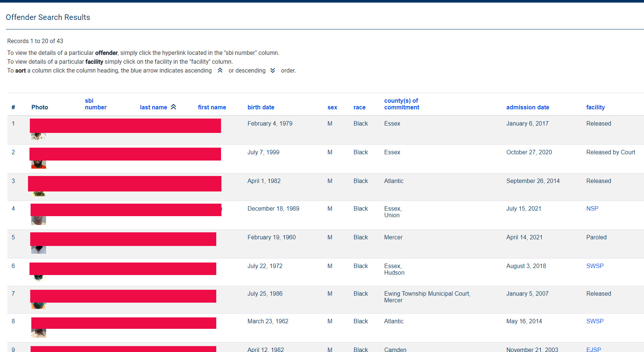Open EJSP facility details in row 9
The image size is (644, 352).
coord(594,349)
